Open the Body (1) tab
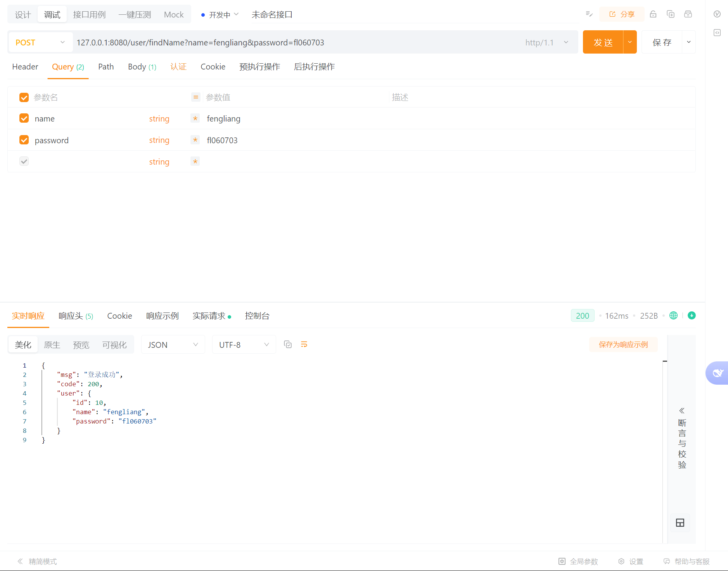This screenshot has width=728, height=571. click(142, 67)
